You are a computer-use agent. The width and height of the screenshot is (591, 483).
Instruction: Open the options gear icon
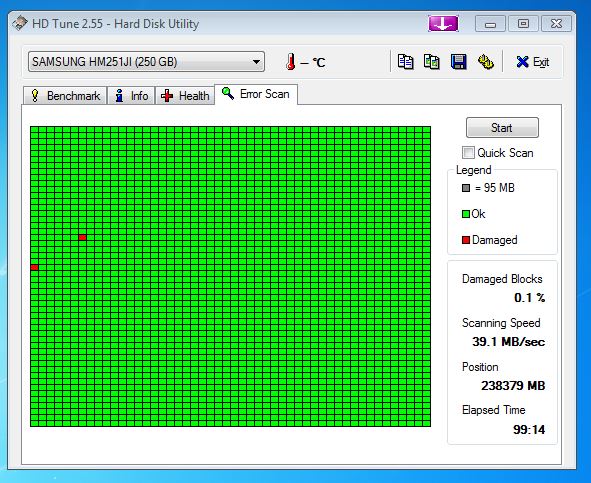tap(485, 62)
